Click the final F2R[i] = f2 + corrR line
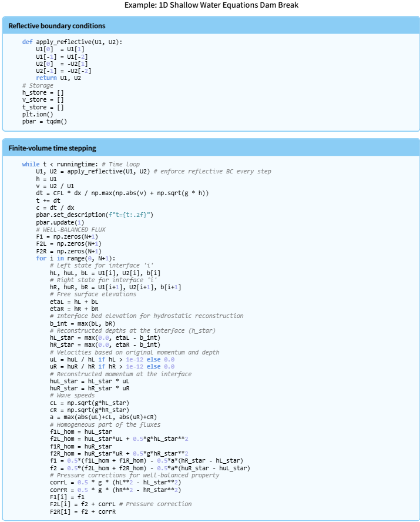Screen dimensions: 420x522 click(83, 511)
